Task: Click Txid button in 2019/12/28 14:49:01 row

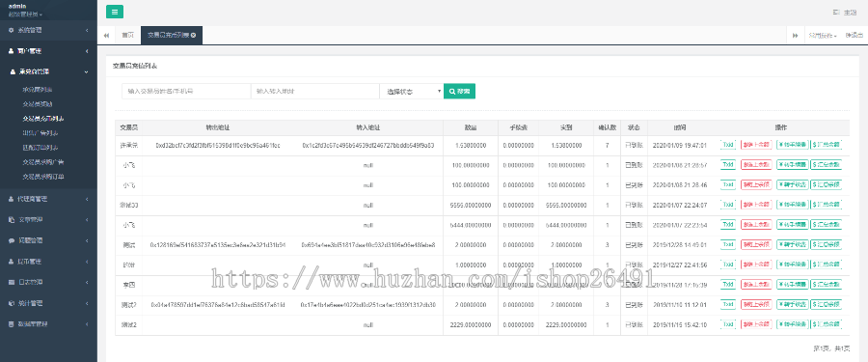Action: tap(728, 244)
